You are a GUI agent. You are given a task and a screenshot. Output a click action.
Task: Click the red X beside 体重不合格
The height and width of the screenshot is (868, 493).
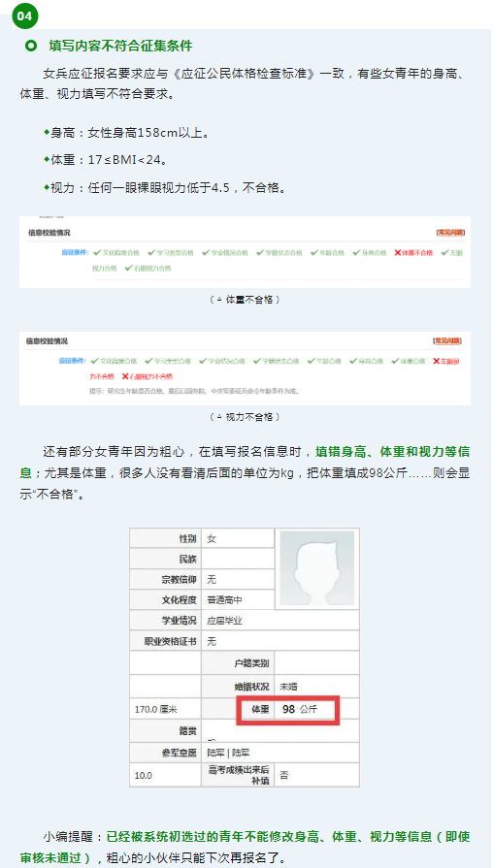pos(397,252)
